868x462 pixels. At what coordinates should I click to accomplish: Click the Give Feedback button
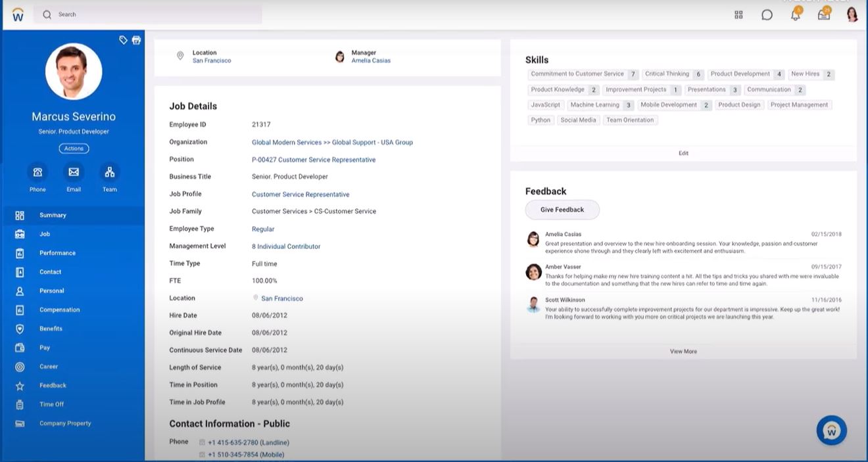click(562, 210)
